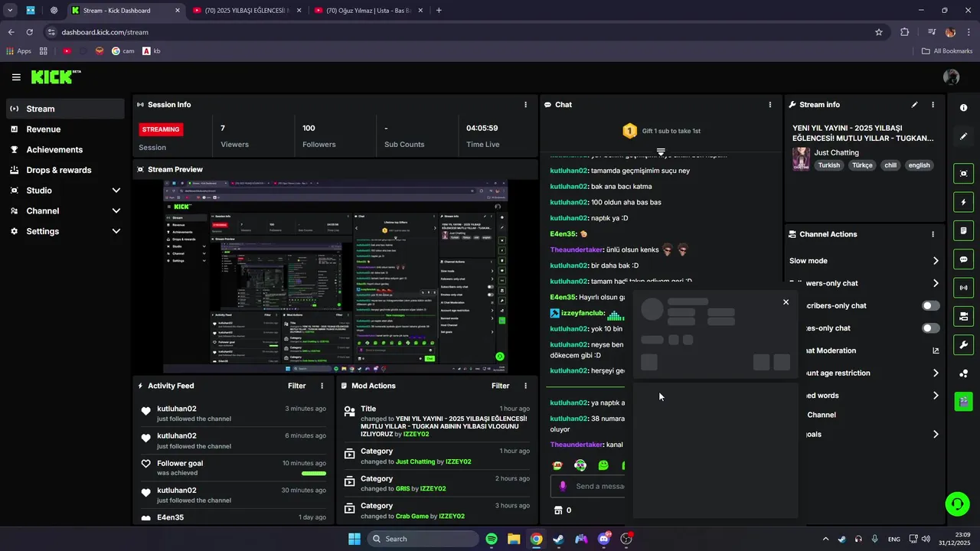Click the KICK logo

coord(55,77)
